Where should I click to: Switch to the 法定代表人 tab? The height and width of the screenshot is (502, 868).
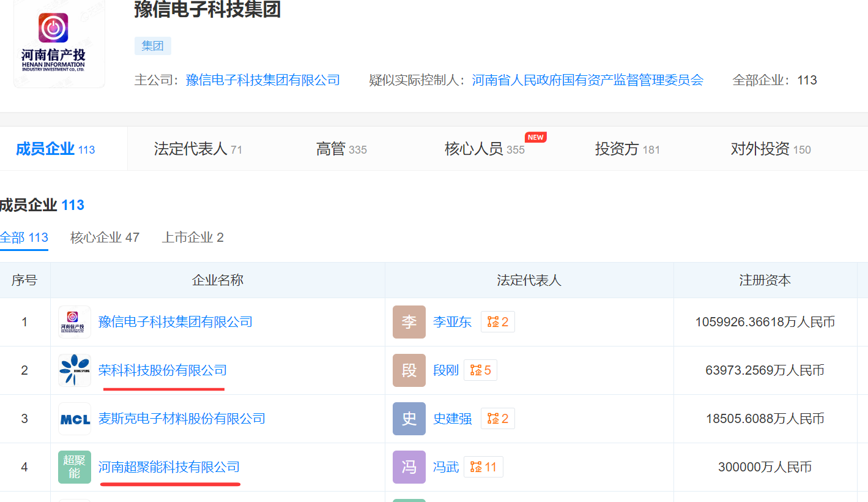[x=198, y=149]
